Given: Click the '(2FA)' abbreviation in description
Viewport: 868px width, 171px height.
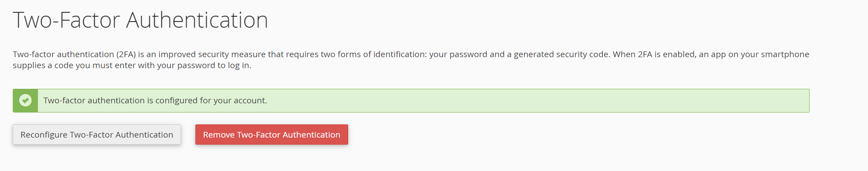Looking at the screenshot, I should (x=126, y=55).
